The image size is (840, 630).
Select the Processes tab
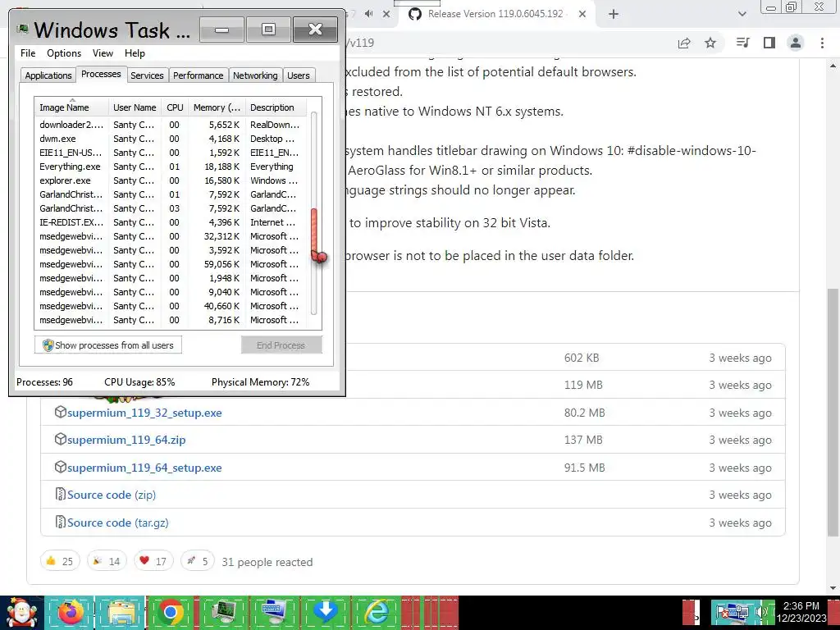(x=101, y=74)
